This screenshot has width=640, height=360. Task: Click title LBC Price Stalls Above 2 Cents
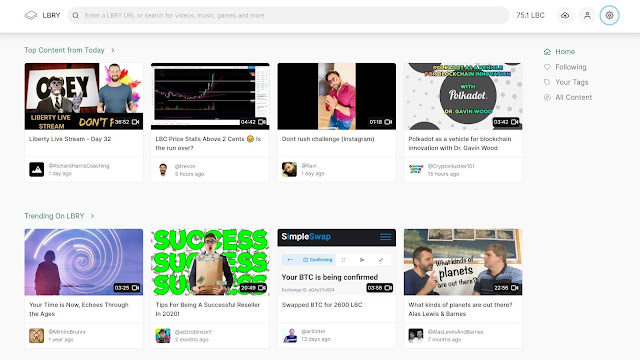208,143
